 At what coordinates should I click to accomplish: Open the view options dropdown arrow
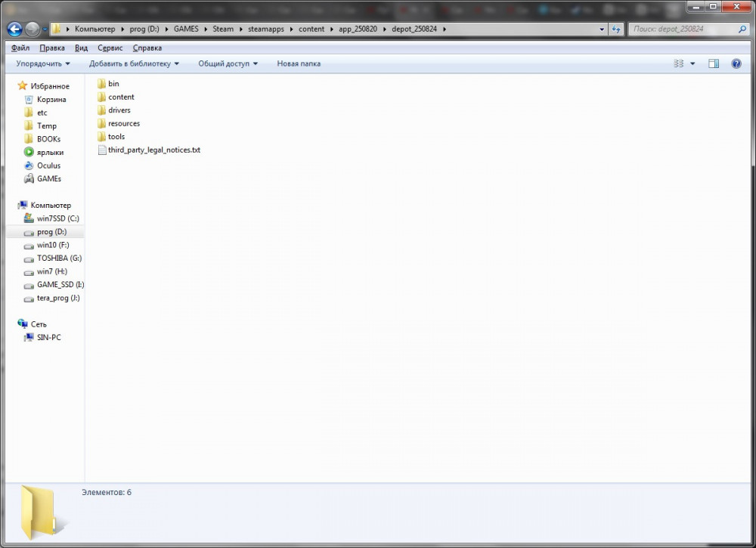pos(692,63)
